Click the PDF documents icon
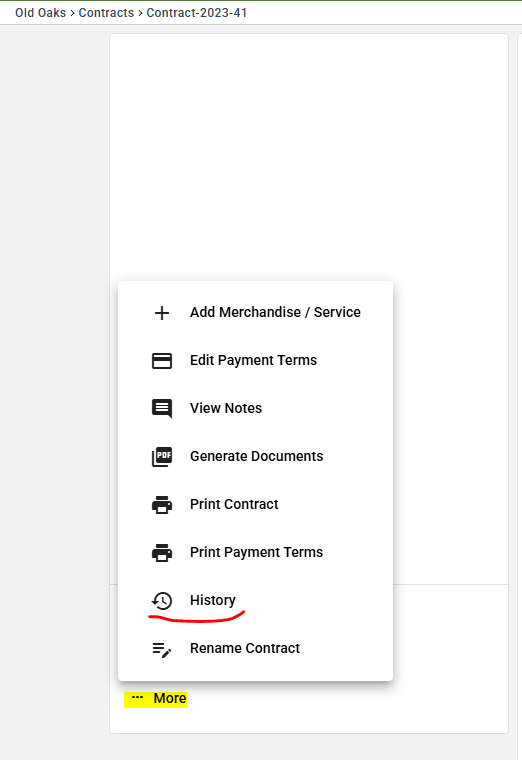 pyautogui.click(x=162, y=457)
